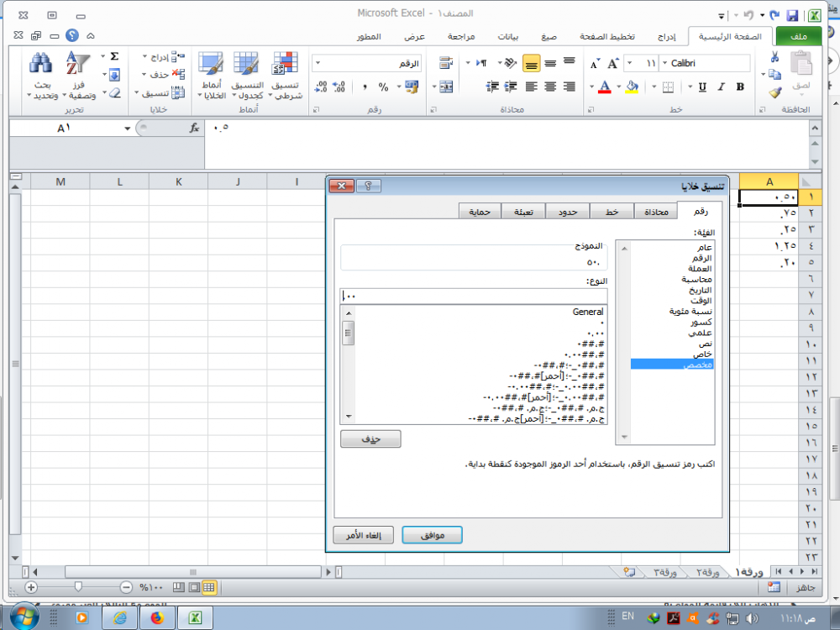Open the File tab

[x=798, y=36]
